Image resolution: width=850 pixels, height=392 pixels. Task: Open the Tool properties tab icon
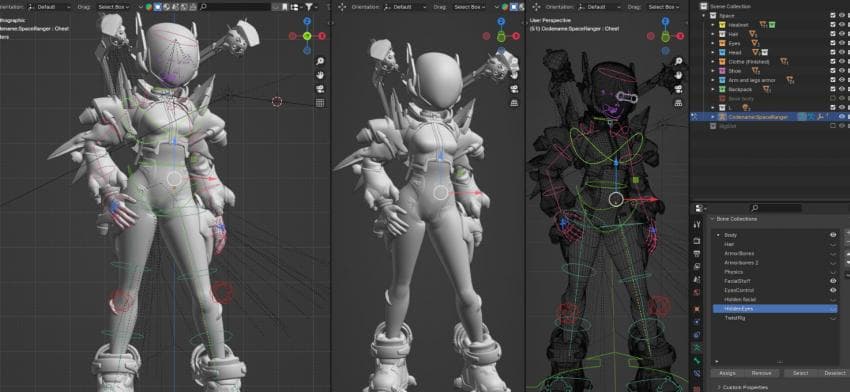pyautogui.click(x=698, y=224)
